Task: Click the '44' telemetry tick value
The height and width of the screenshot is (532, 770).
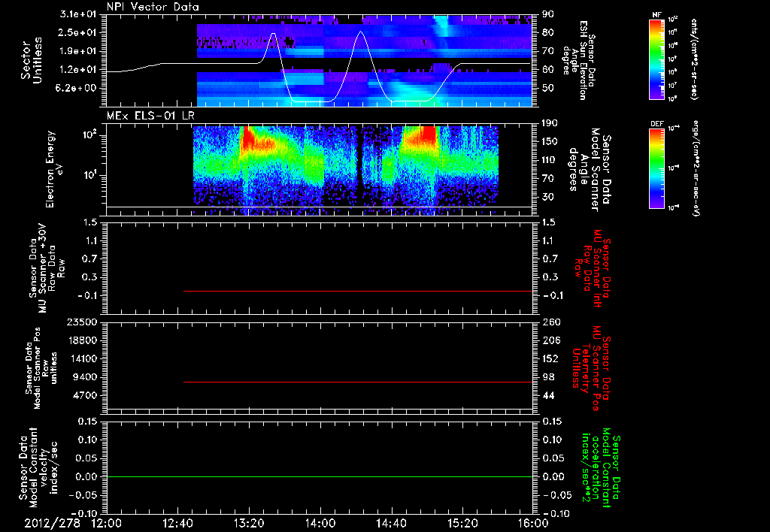Action: pos(548,395)
